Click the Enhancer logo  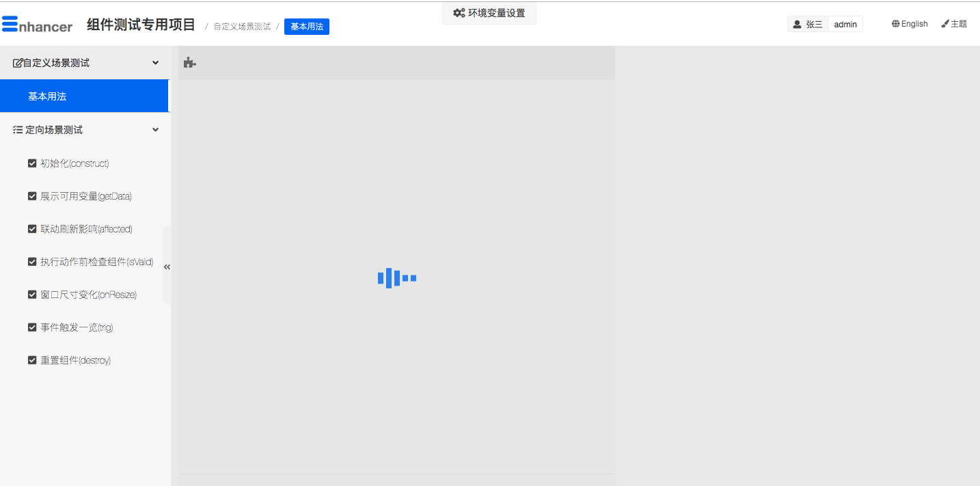[37, 25]
